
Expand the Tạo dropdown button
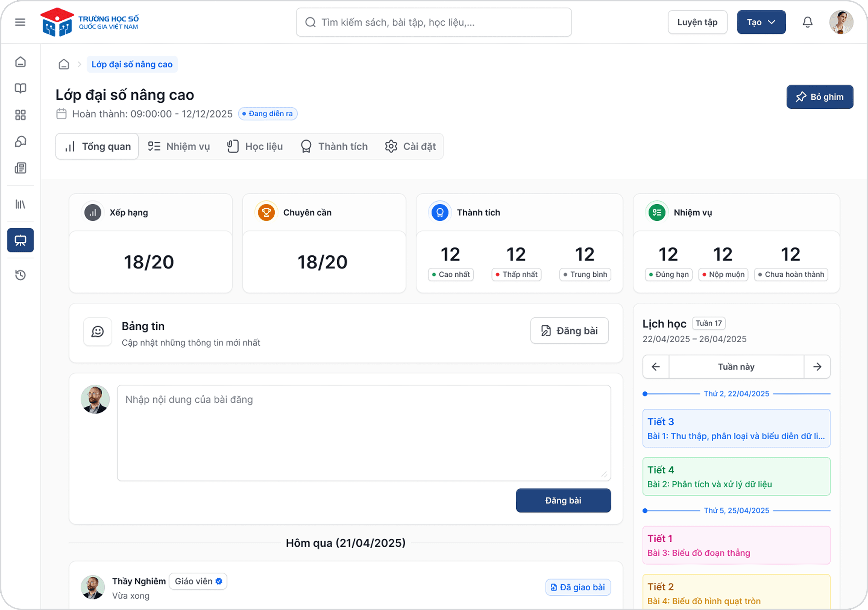click(761, 22)
